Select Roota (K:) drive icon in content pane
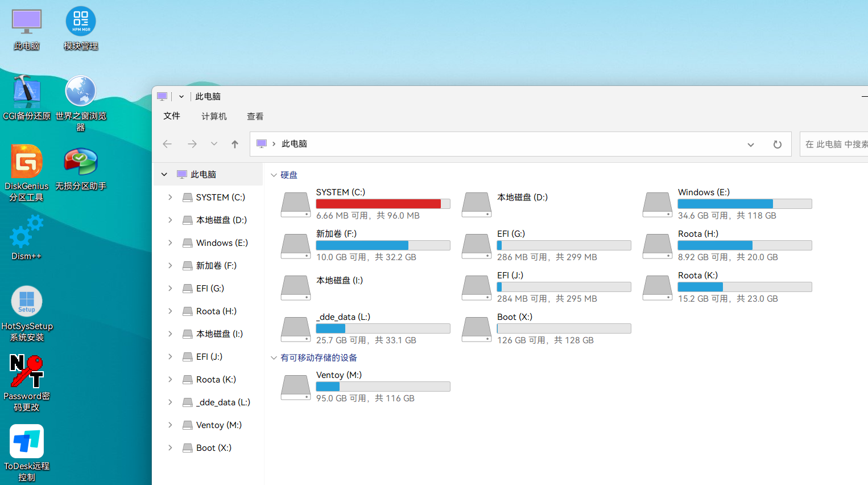The image size is (868, 485). (x=658, y=288)
